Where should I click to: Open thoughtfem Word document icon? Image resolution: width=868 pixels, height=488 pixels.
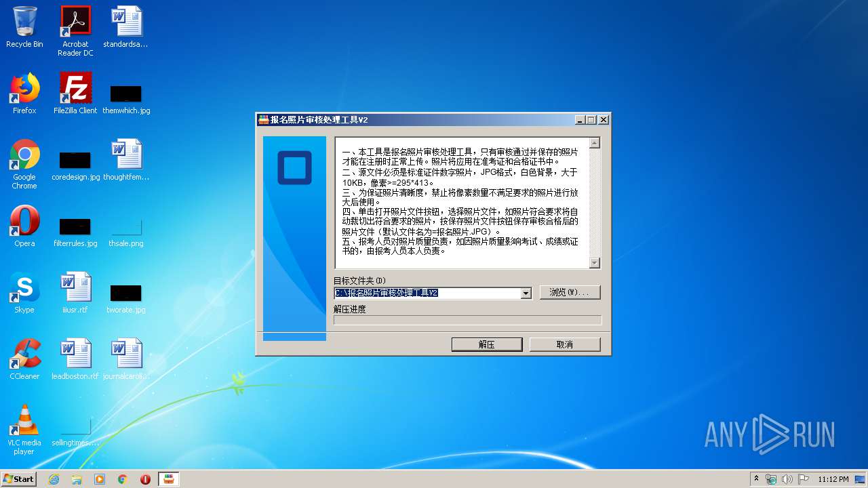[x=126, y=160]
